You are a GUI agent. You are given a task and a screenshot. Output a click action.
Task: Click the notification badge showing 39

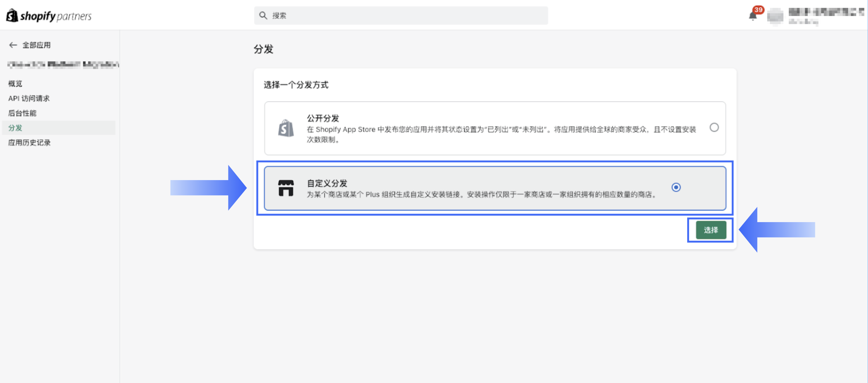coord(759,10)
